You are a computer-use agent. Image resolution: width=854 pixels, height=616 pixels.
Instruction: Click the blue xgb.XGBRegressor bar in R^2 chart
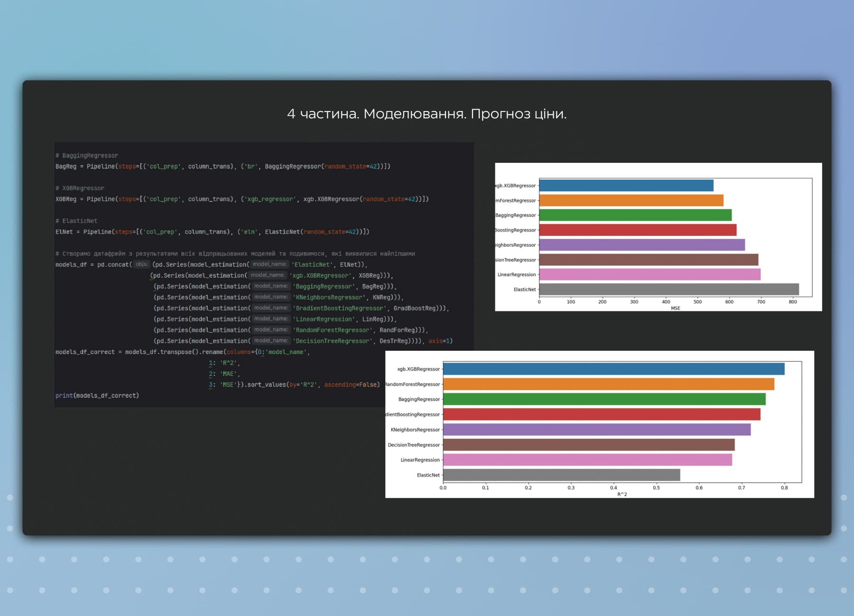coord(613,369)
